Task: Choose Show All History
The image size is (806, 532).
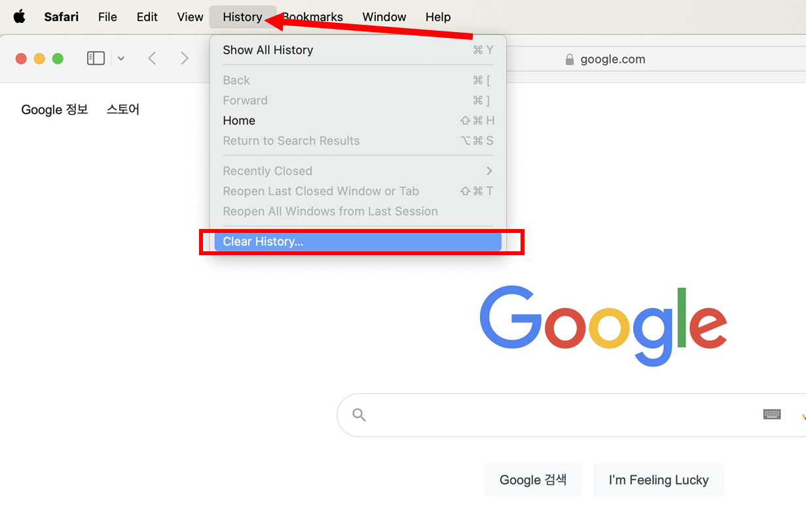Action: [x=358, y=50]
